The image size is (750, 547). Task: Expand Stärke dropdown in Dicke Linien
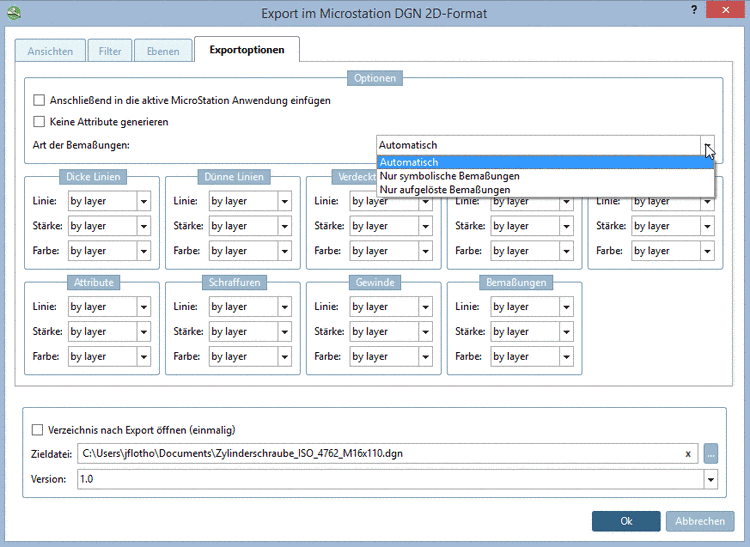tap(109, 226)
